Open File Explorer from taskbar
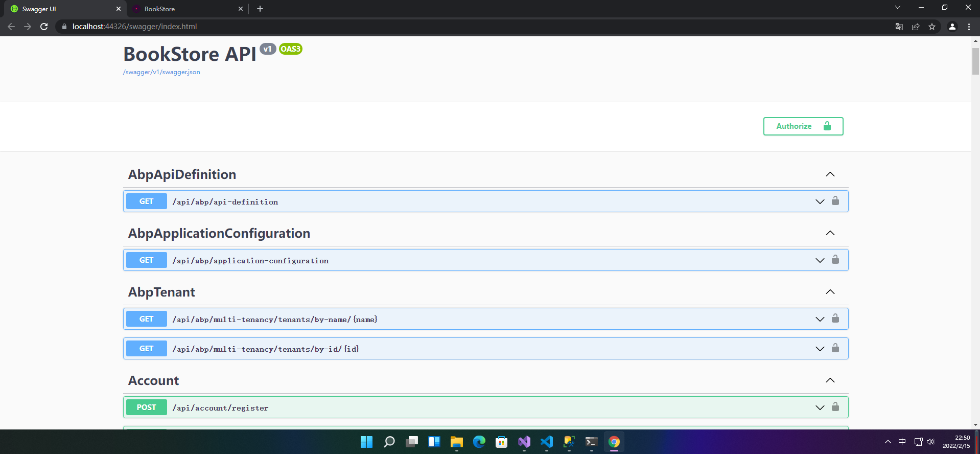The image size is (980, 454). (457, 442)
